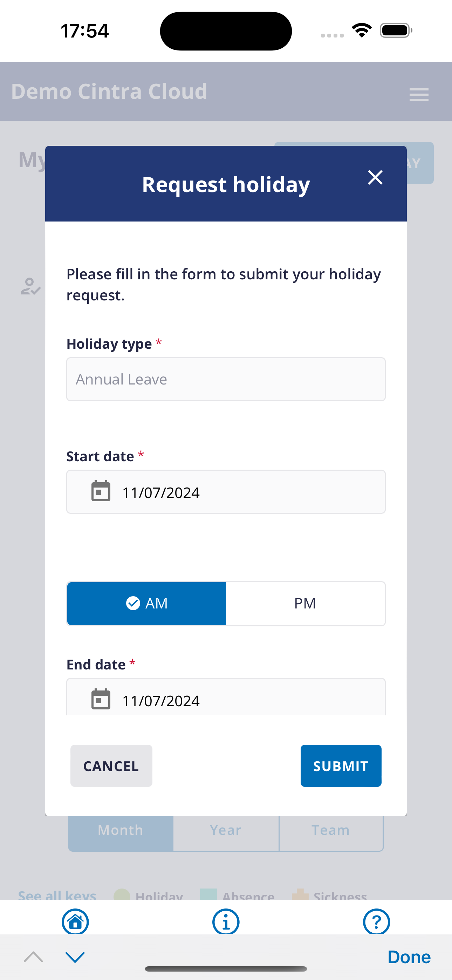The height and width of the screenshot is (980, 452).
Task: Open the help question mark icon
Action: pos(377,921)
